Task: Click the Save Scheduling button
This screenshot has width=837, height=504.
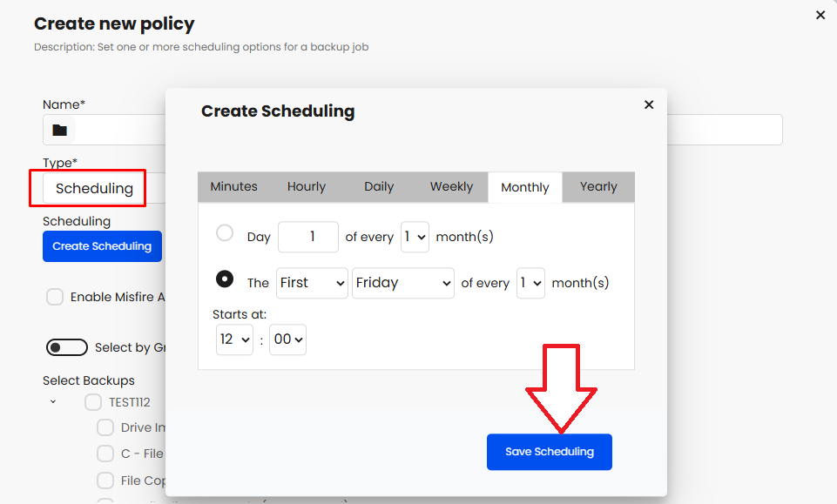Action: tap(549, 452)
